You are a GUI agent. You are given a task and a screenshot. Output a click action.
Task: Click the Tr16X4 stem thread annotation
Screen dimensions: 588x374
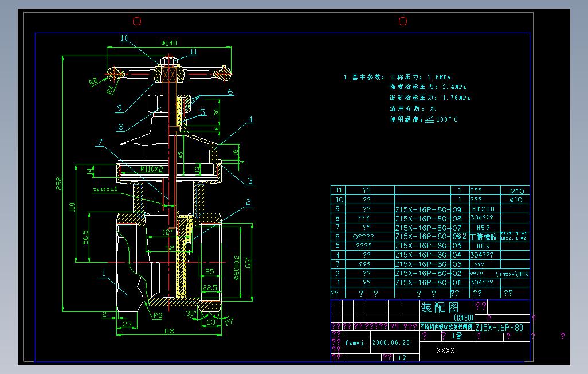105,190
